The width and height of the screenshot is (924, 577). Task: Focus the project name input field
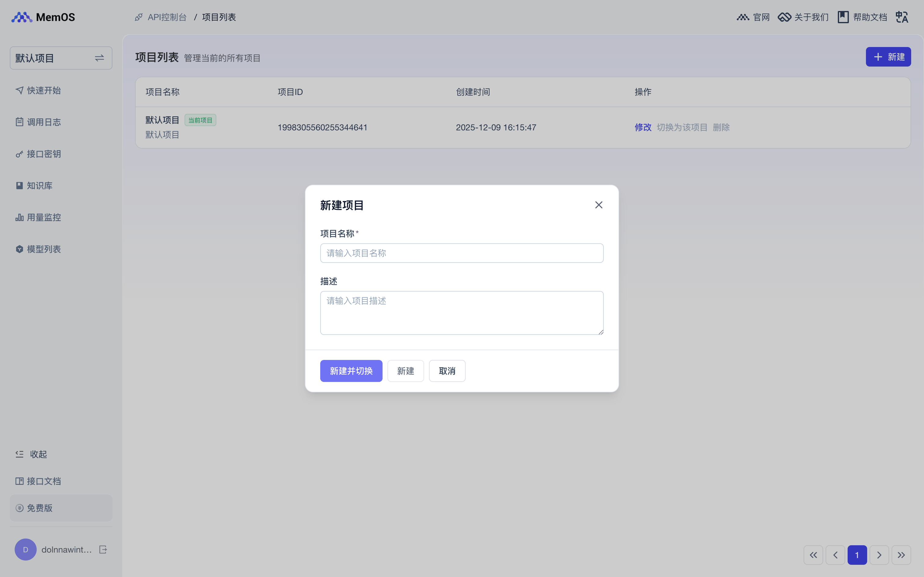462,253
